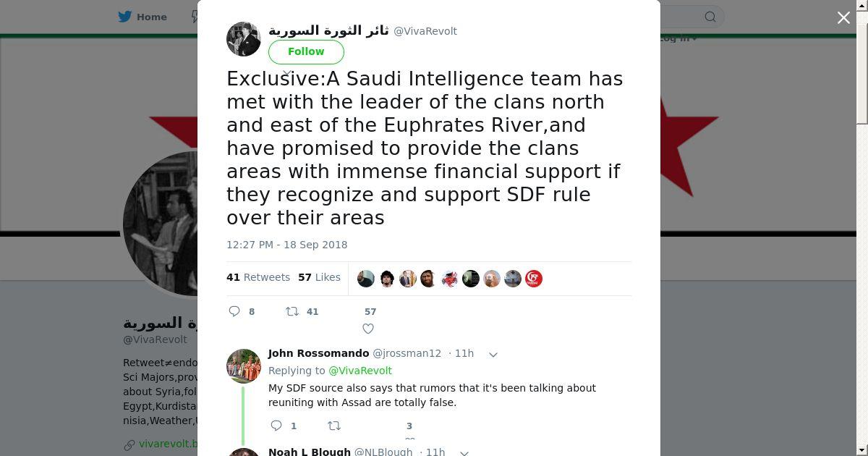Reply to John Rossomando's comment icon

click(x=276, y=426)
